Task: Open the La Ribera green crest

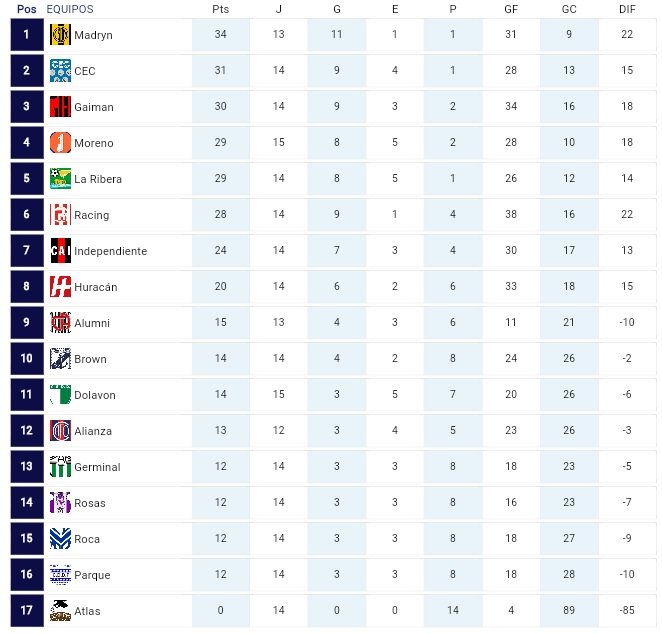Action: click(60, 179)
